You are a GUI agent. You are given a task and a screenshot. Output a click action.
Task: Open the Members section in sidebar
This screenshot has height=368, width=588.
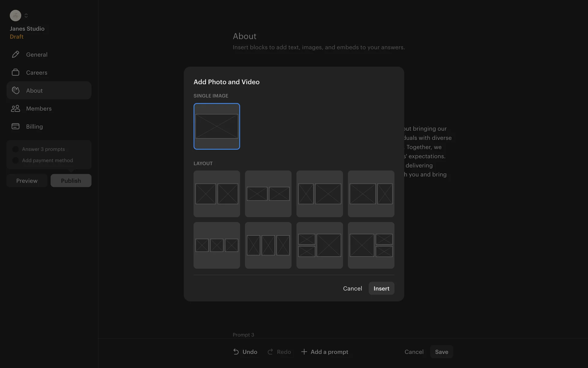[39, 109]
